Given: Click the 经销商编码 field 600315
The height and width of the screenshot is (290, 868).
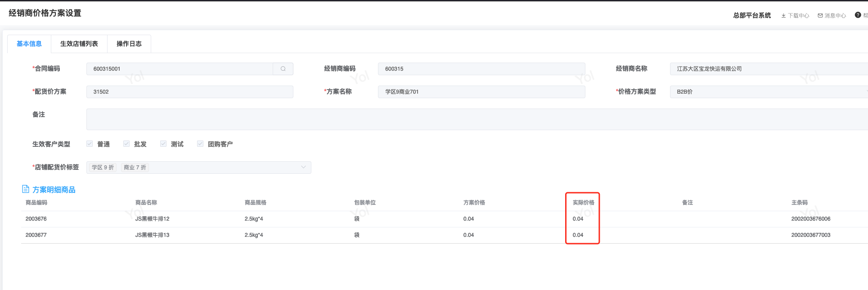Looking at the screenshot, I should click(481, 69).
